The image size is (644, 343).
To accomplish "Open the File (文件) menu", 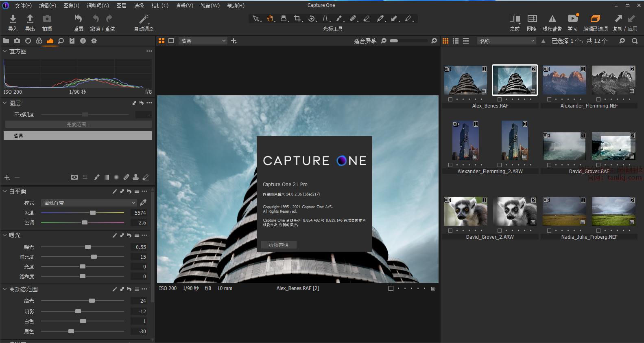I will pos(23,6).
